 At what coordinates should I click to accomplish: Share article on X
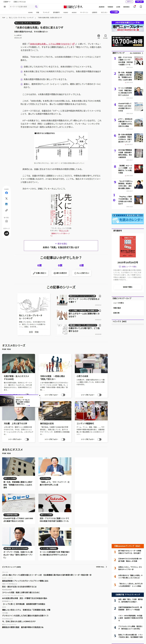[7, 198]
